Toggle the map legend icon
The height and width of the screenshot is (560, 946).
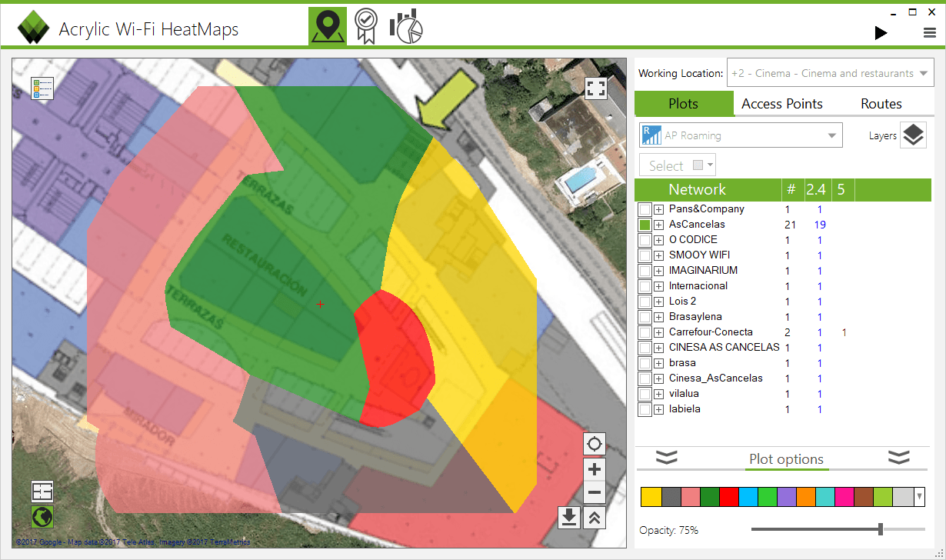(x=42, y=88)
